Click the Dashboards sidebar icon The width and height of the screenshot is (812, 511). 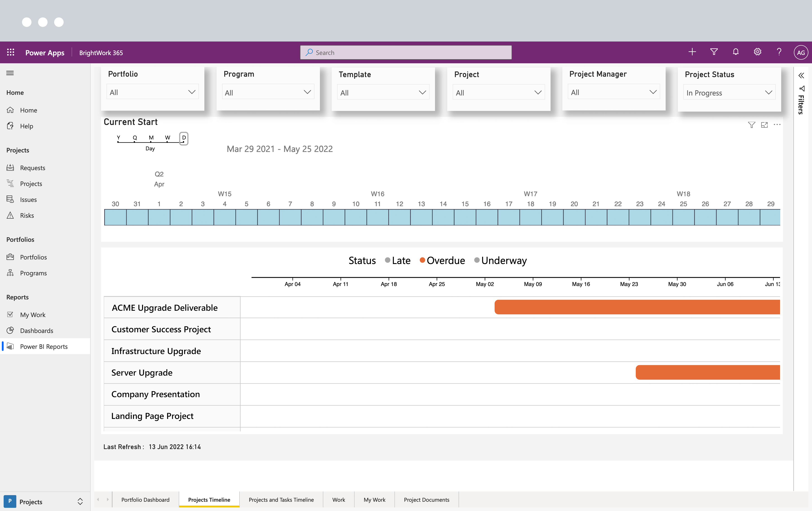coord(11,330)
